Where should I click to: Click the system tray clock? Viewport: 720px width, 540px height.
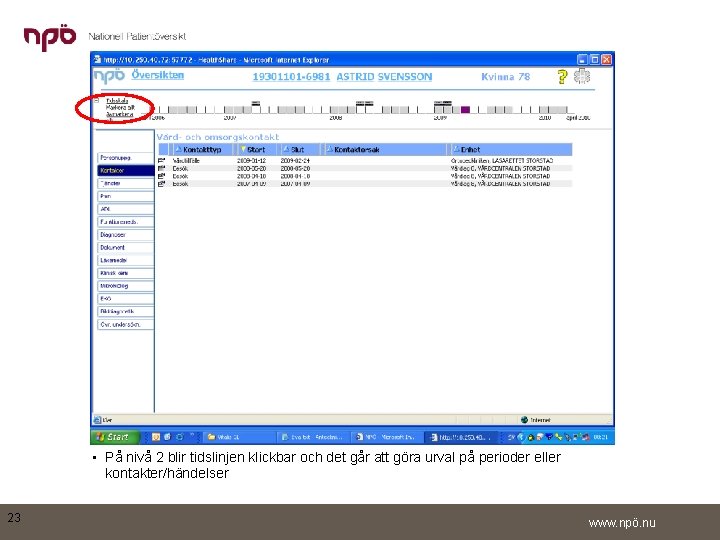pyautogui.click(x=601, y=437)
